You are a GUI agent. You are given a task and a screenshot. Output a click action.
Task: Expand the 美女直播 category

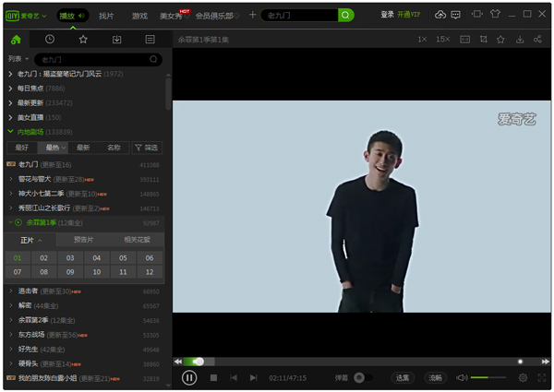pos(10,117)
